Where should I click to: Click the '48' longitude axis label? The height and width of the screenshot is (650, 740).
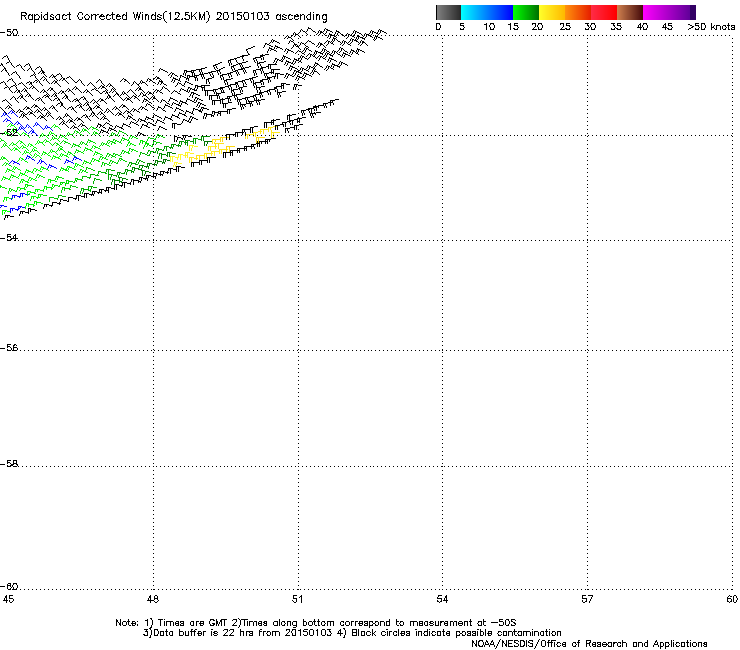click(152, 599)
